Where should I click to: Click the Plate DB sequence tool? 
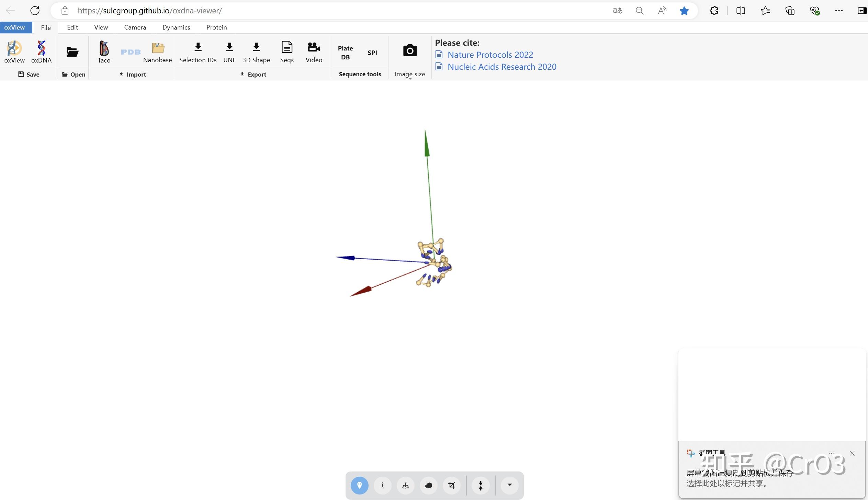click(345, 53)
